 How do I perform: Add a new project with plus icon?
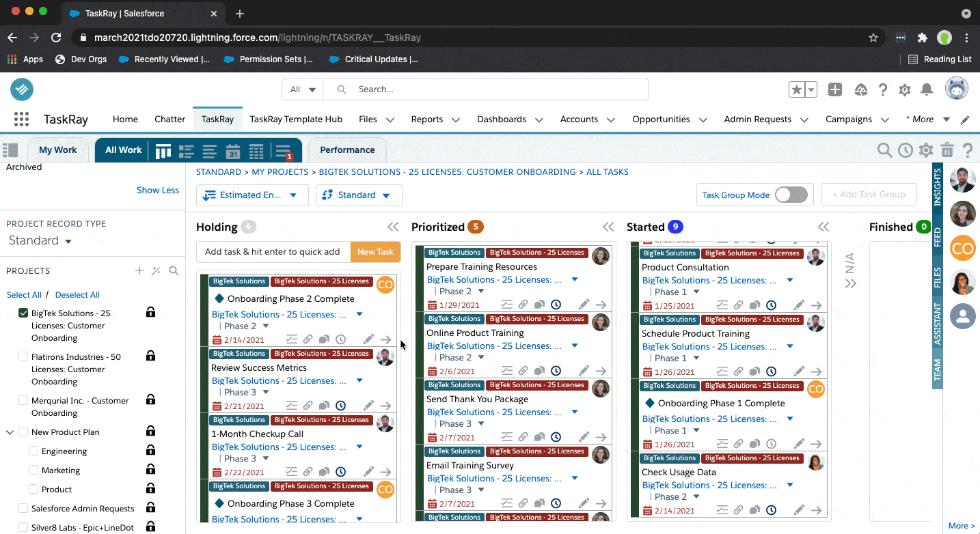tap(139, 271)
